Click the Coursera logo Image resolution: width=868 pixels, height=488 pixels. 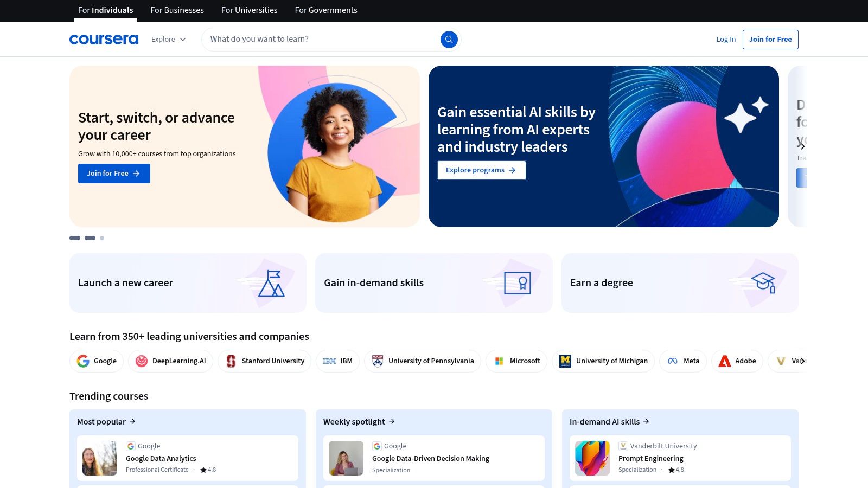point(104,38)
